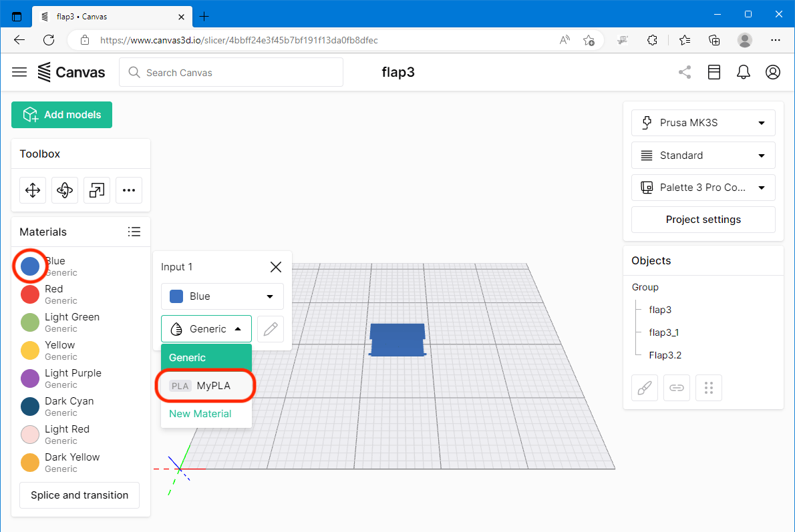Open browser collections icon

coord(714,40)
